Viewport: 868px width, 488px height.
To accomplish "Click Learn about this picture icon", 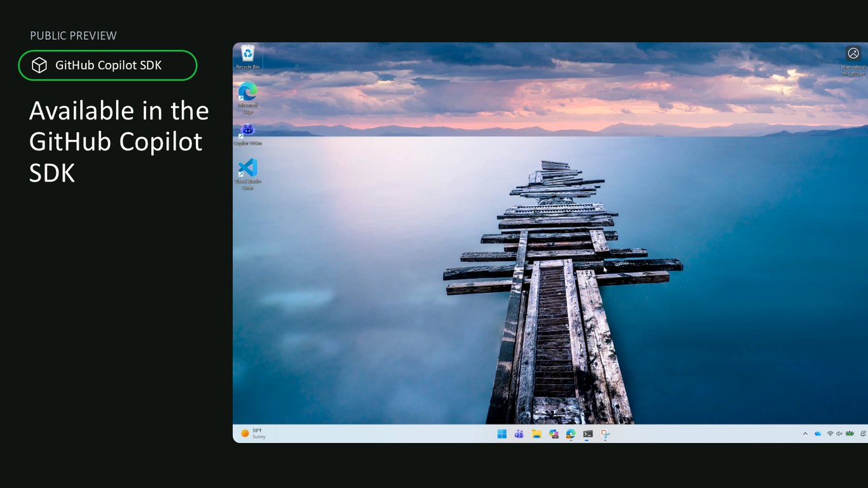I will click(853, 53).
